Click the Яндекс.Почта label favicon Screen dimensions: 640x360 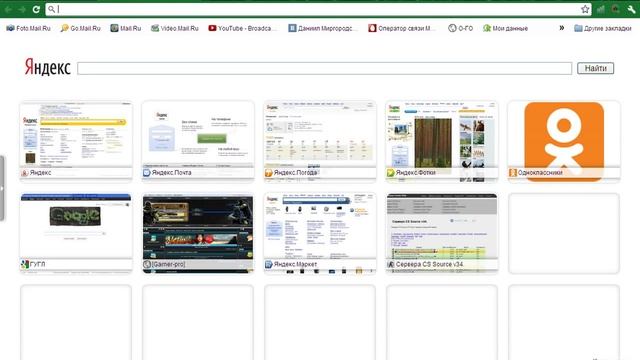[147, 173]
